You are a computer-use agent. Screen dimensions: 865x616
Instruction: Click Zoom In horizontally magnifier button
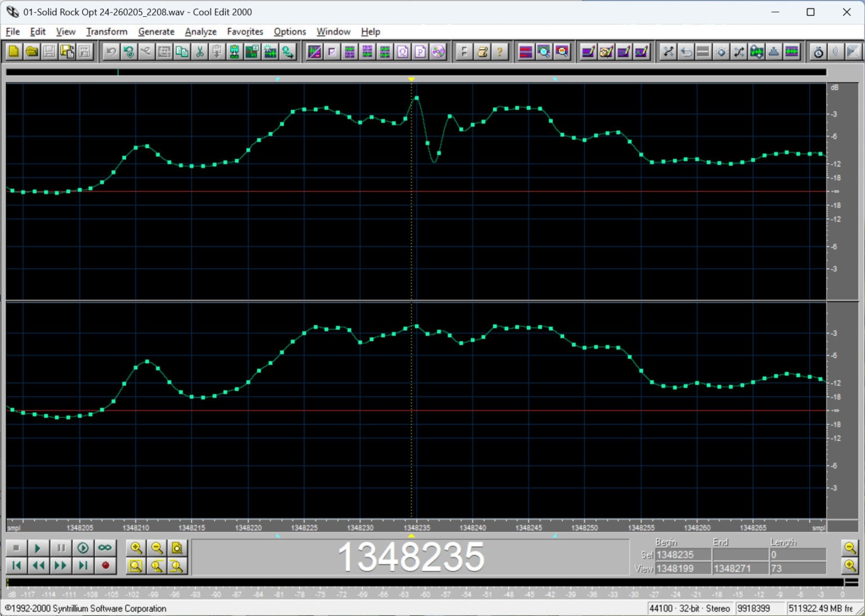136,548
